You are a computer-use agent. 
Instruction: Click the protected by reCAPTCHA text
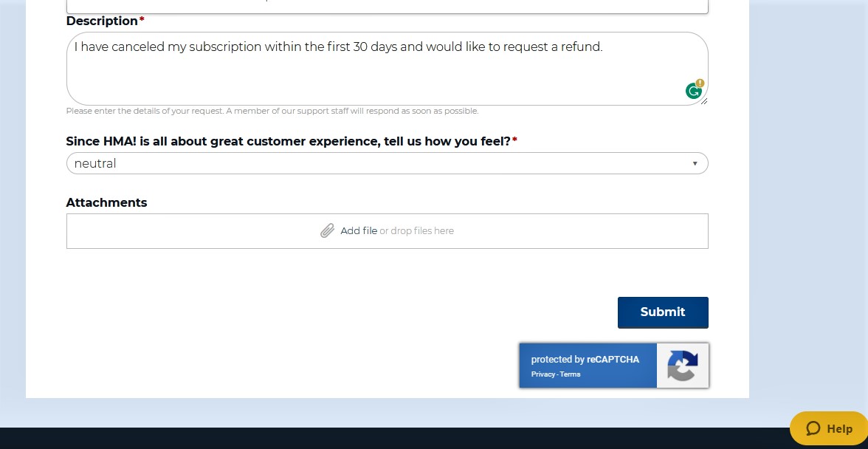[x=585, y=360]
